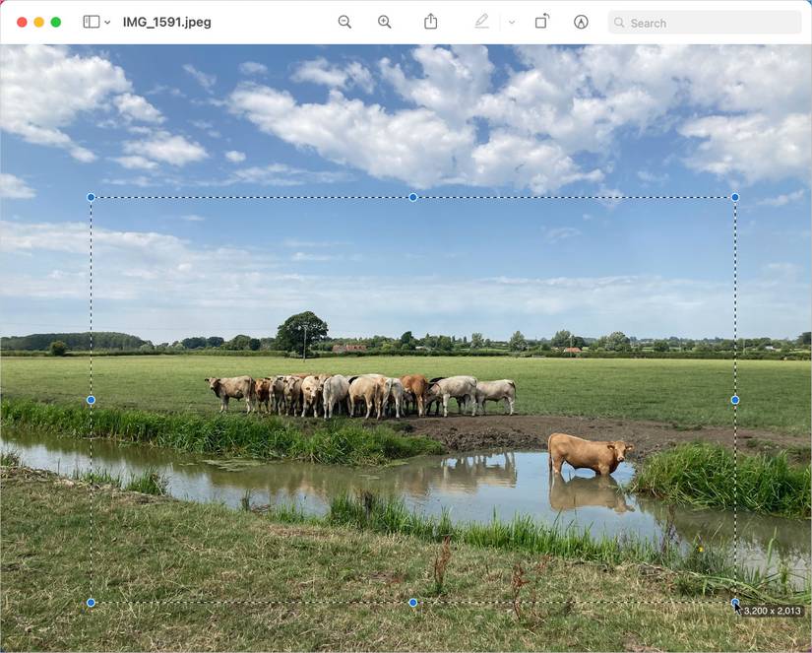Click the IMG_1591.jpeg window title
The height and width of the screenshot is (653, 812).
pyautogui.click(x=165, y=21)
